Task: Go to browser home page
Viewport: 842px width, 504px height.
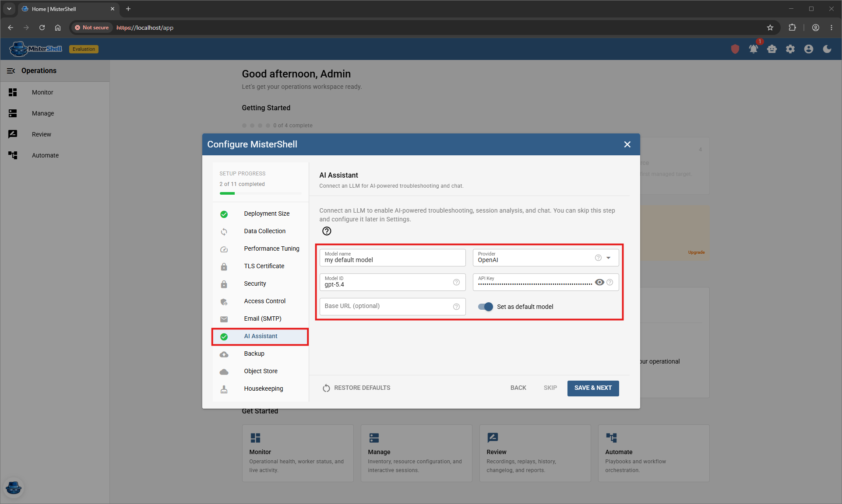Action: (58, 28)
